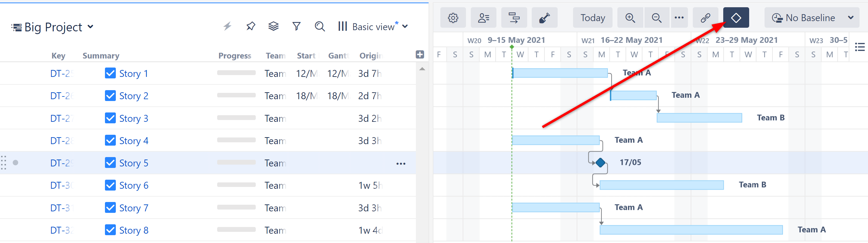Click the pin icon

[x=250, y=26]
